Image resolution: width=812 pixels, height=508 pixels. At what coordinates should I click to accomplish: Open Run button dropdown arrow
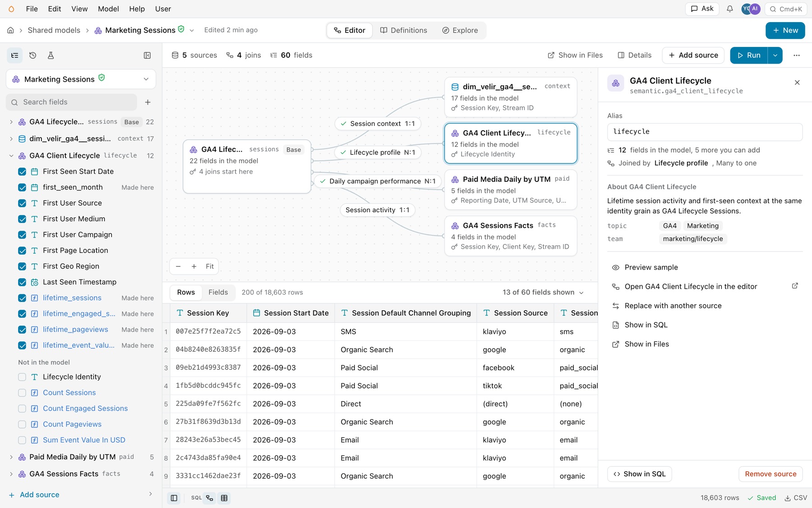click(x=775, y=55)
